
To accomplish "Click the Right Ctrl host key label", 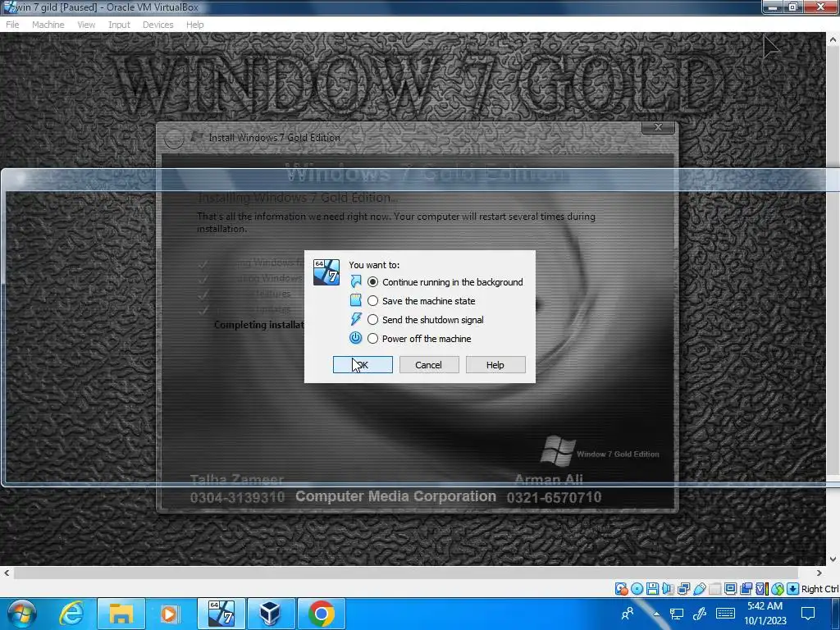I will [820, 589].
